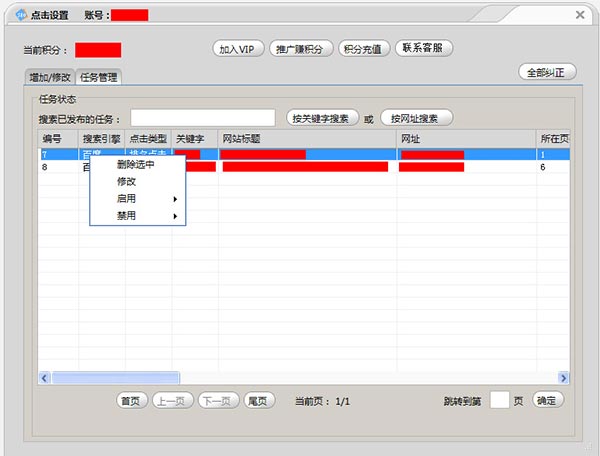This screenshot has height=456, width=600.
Task: Contact support via 联系客服 button
Action: click(425, 48)
